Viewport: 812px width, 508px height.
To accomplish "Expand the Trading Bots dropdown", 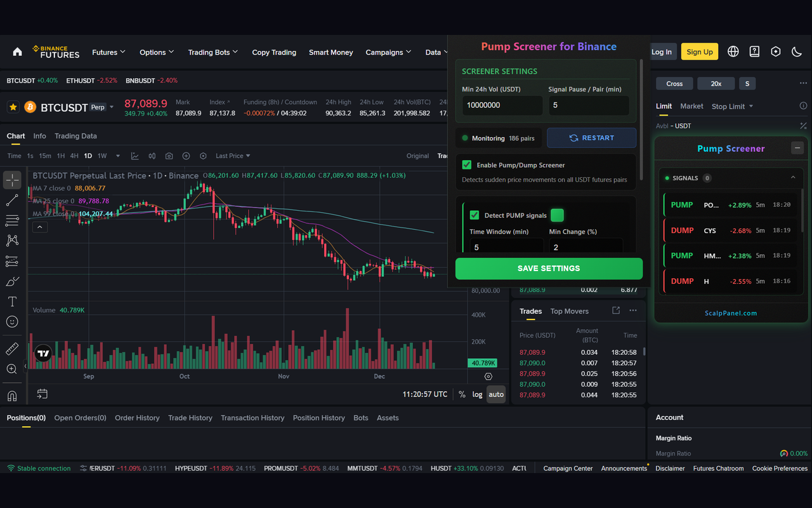I will 213,52.
